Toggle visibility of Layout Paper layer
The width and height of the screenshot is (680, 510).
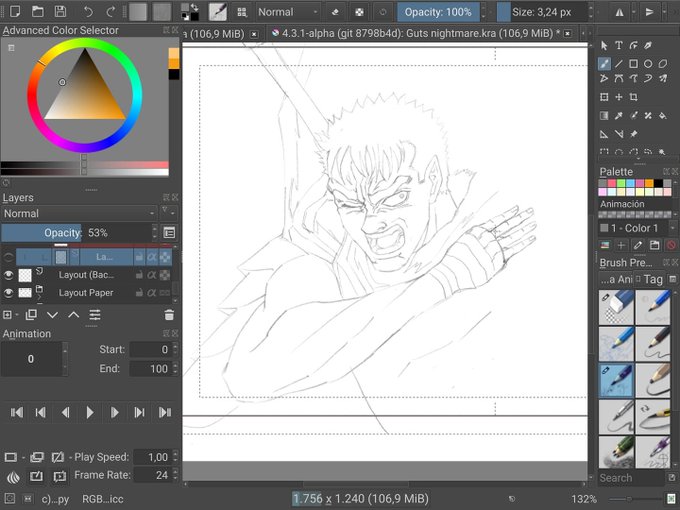[x=8, y=293]
